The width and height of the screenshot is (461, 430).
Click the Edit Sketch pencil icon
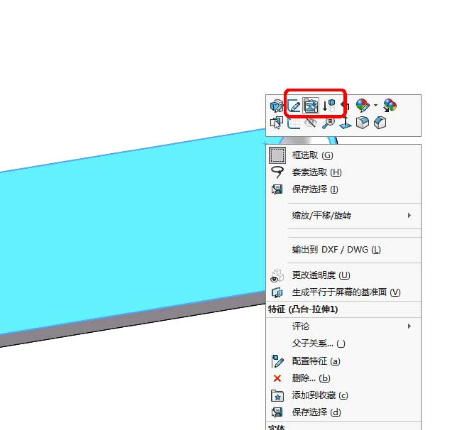[294, 106]
